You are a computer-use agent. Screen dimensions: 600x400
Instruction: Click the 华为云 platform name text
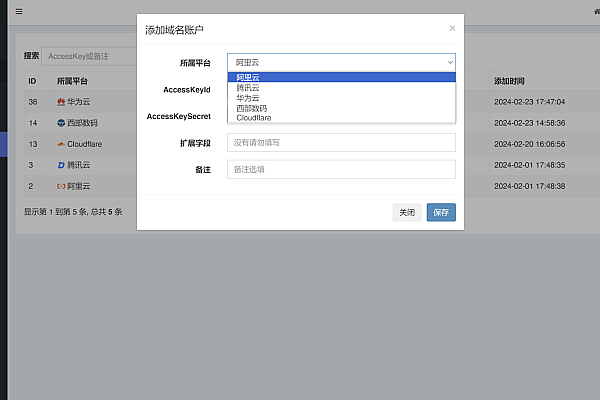[x=79, y=101]
